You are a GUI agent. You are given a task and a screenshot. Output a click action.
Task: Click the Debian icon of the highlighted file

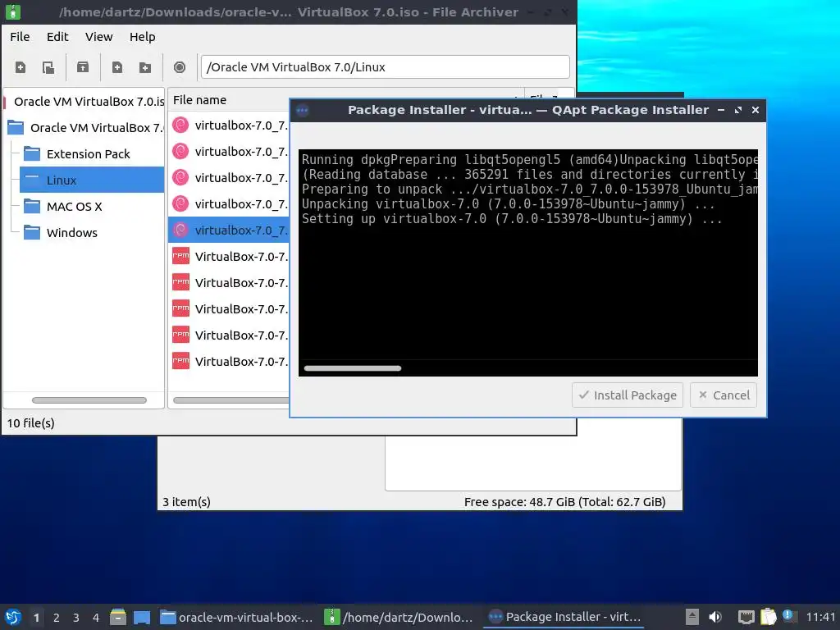180,231
